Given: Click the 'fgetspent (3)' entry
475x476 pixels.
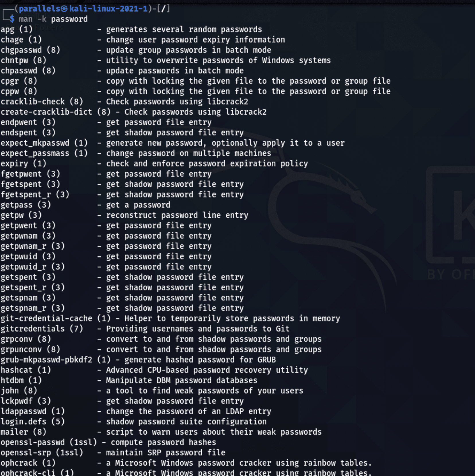Looking at the screenshot, I should click(x=30, y=184).
